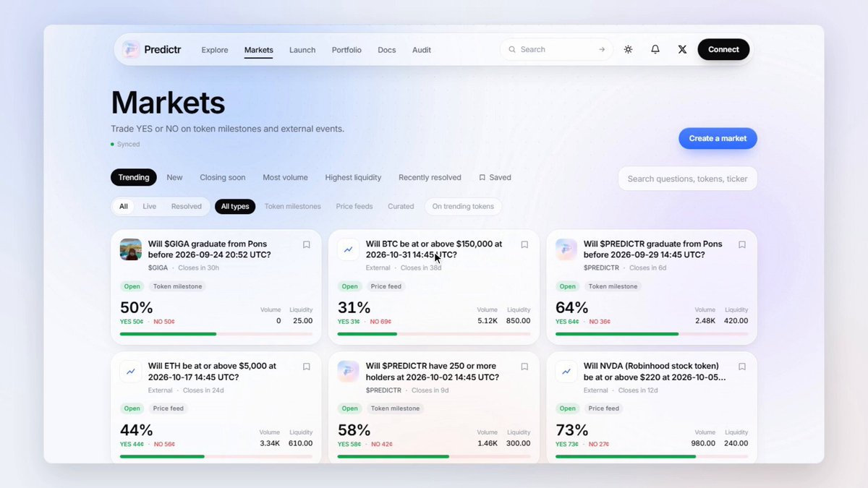Viewport: 868px width, 488px height.
Task: Click the ETH market chart icon
Action: pos(131,372)
